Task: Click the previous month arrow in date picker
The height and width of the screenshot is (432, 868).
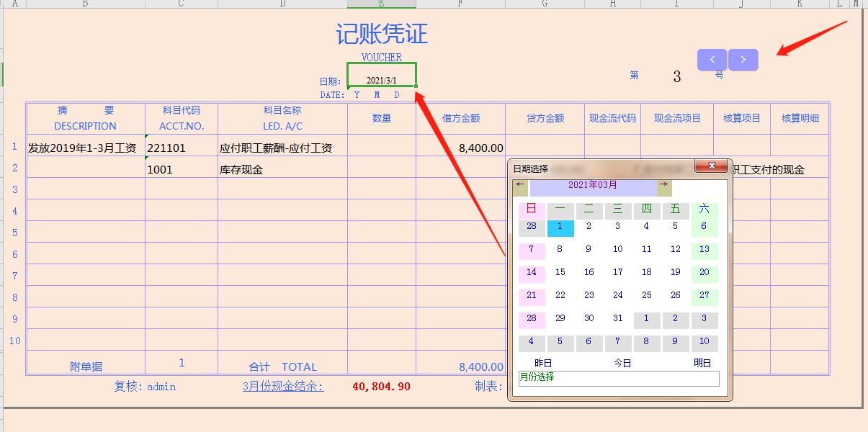Action: [518, 186]
